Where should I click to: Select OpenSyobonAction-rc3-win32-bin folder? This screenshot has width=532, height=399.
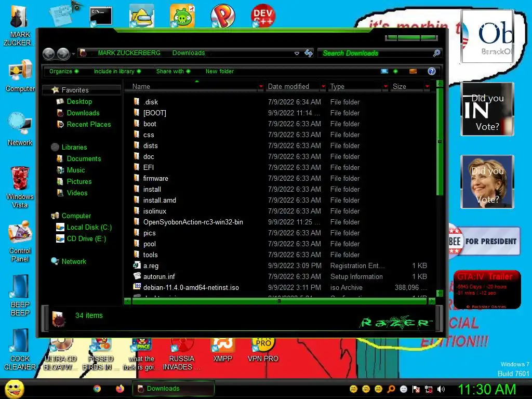pyautogui.click(x=193, y=222)
